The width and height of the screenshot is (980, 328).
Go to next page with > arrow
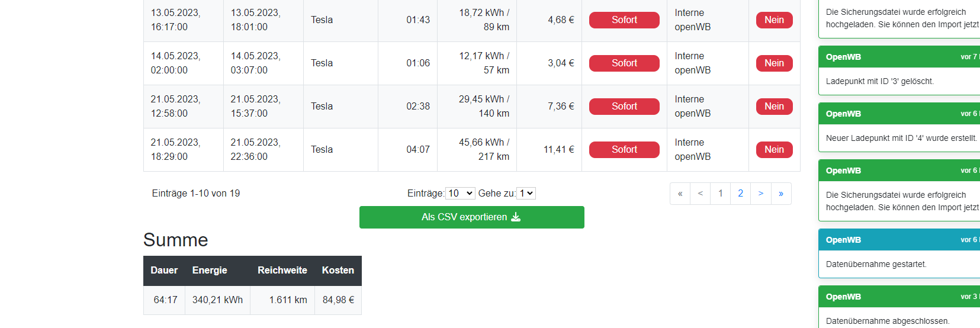pos(761,194)
